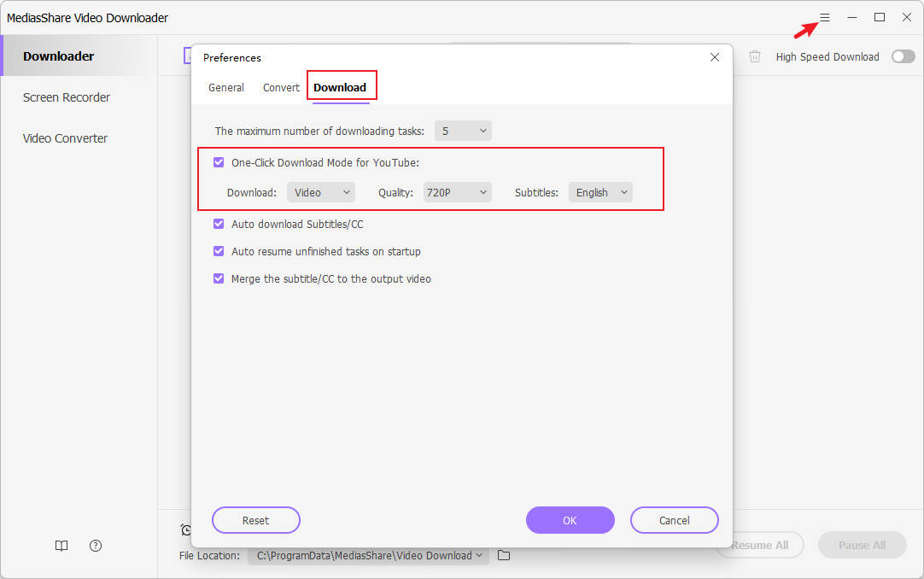Image resolution: width=924 pixels, height=579 pixels.
Task: Click the Pause All button
Action: 863,545
